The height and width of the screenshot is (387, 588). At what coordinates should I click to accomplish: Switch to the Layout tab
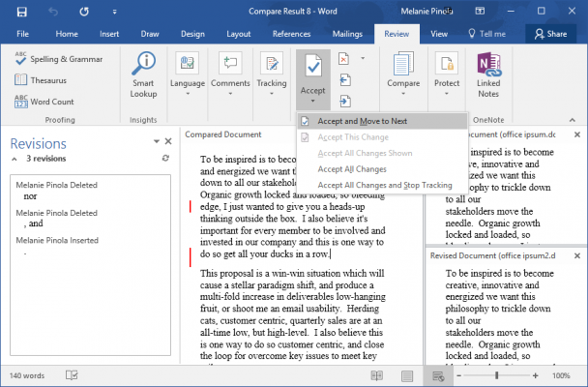[x=239, y=34]
